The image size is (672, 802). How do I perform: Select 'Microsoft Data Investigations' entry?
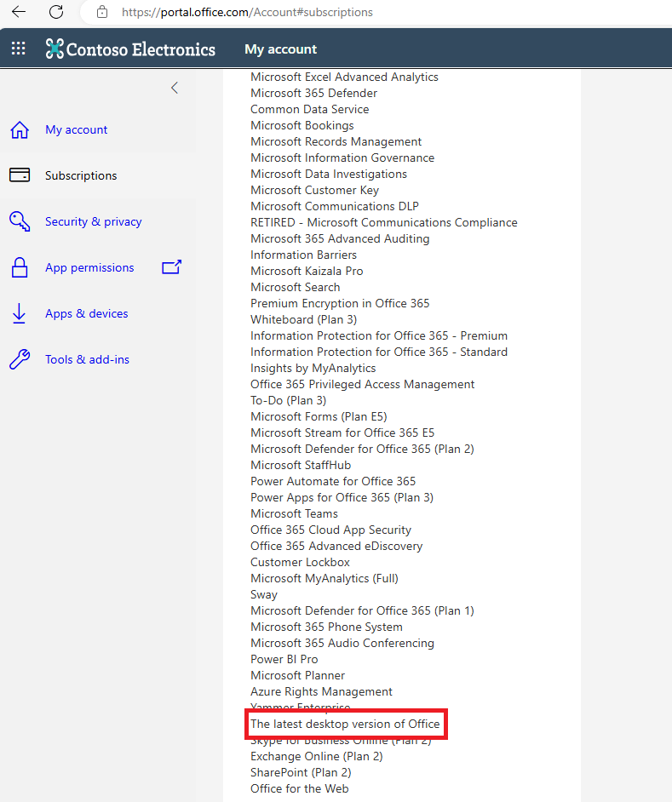coord(329,174)
